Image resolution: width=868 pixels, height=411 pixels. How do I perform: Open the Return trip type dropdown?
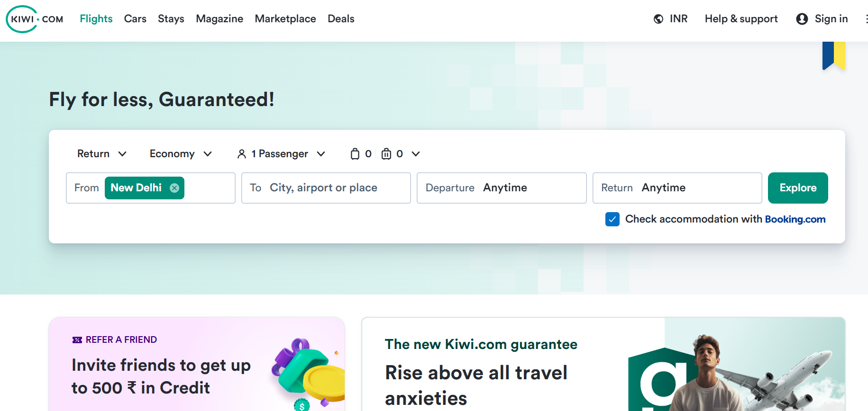click(102, 154)
